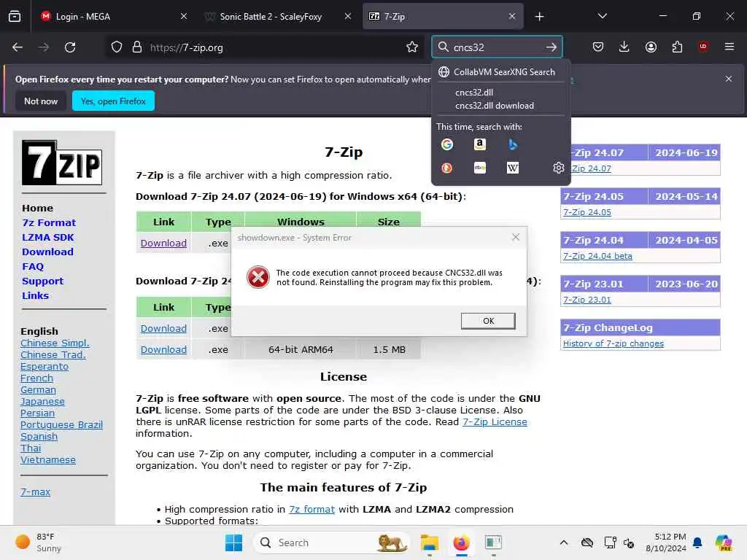The image size is (747, 560).
Task: Click the Not now button
Action: [41, 101]
